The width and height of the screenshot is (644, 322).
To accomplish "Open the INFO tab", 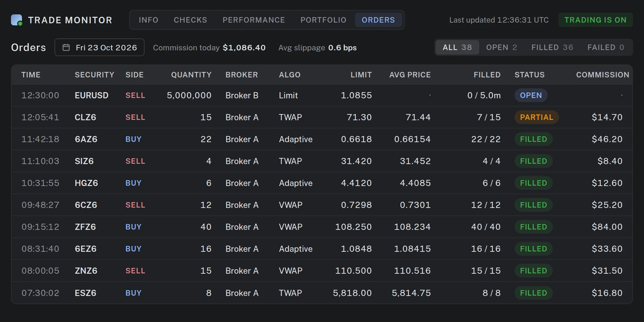I will click(x=149, y=20).
